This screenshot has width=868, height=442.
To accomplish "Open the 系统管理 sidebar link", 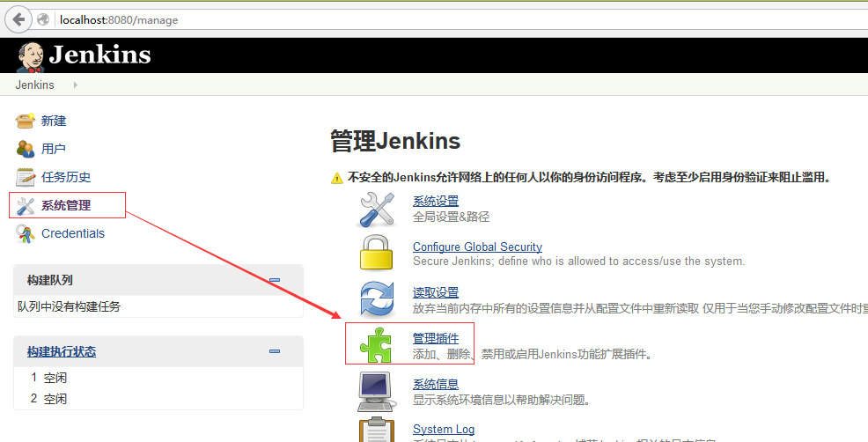I will coord(66,205).
